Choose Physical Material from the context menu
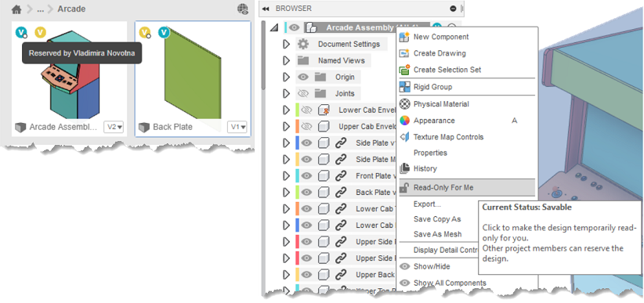This screenshot has height=303, width=644. coord(441,104)
